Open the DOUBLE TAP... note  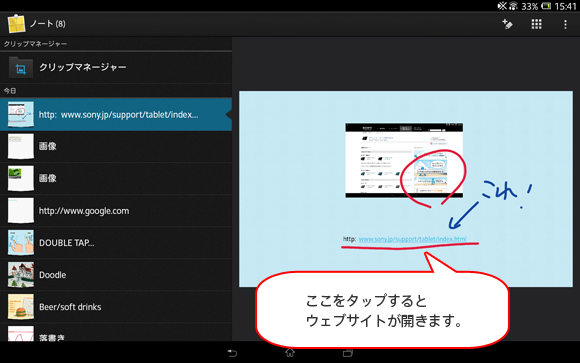click(x=116, y=243)
